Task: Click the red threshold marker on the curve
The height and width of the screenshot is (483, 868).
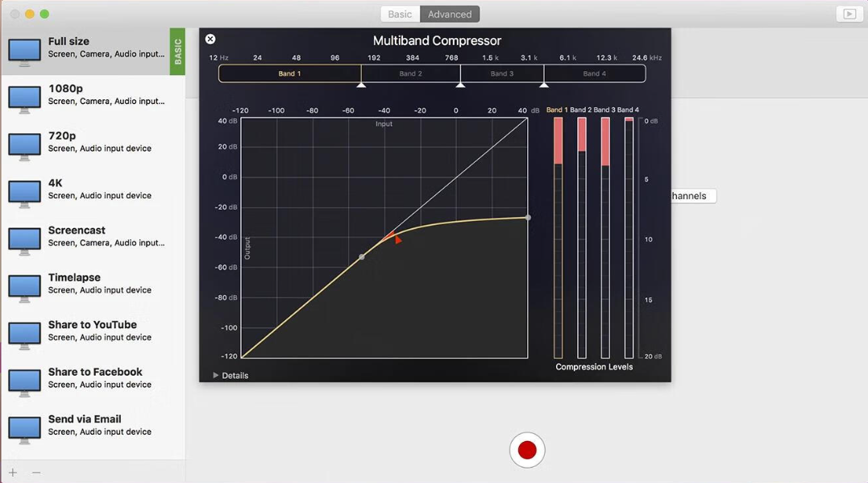Action: [397, 239]
